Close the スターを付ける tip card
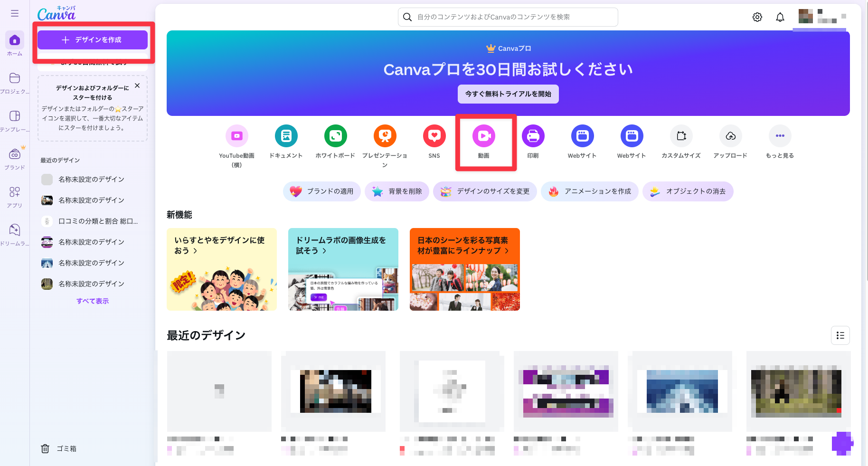868x466 pixels. pyautogui.click(x=137, y=86)
